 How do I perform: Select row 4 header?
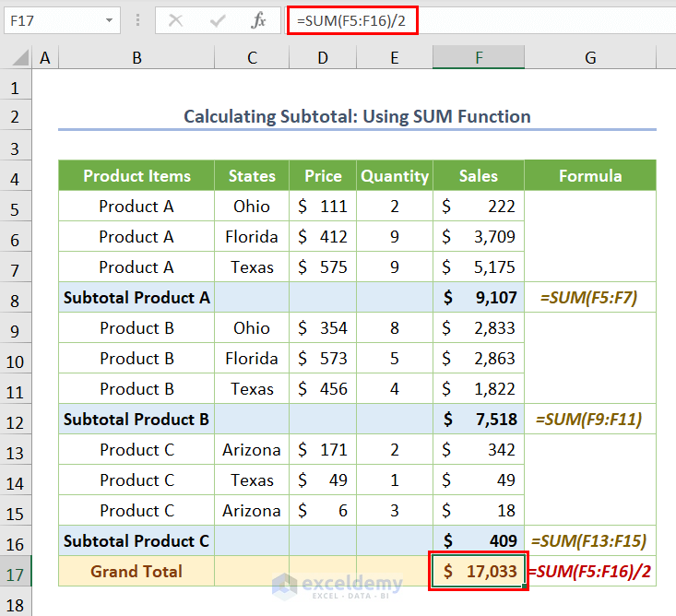click(15, 176)
